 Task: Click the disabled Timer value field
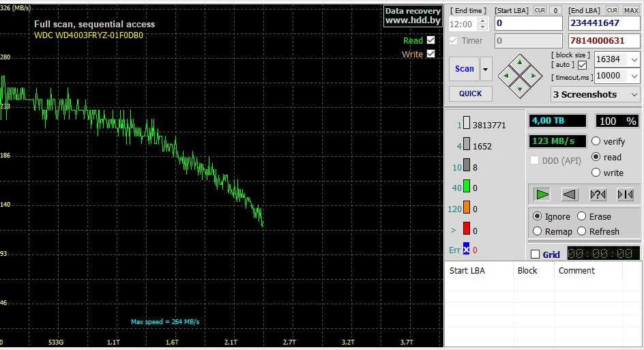pos(528,41)
